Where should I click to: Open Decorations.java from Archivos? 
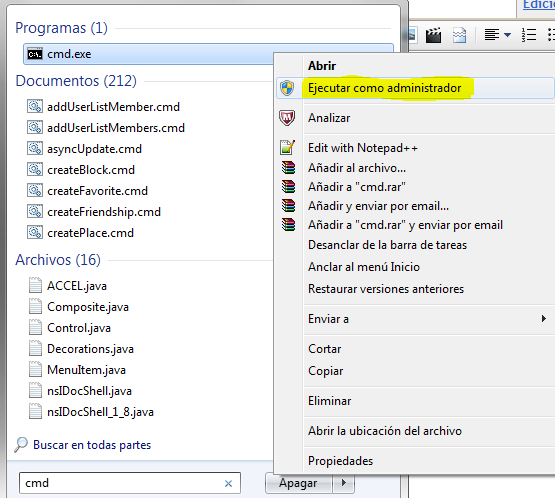90,349
